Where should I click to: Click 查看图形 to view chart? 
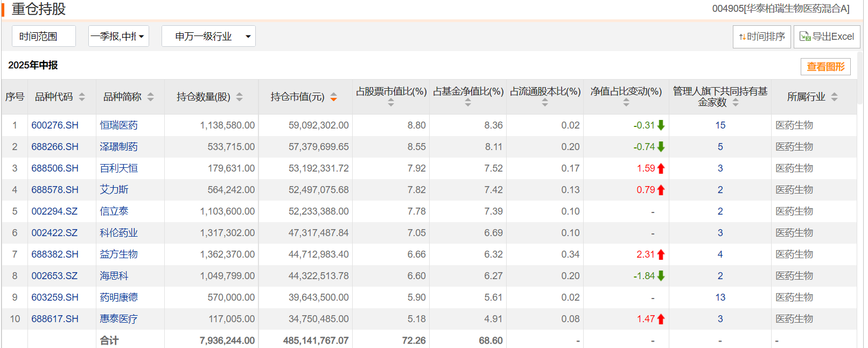[825, 67]
